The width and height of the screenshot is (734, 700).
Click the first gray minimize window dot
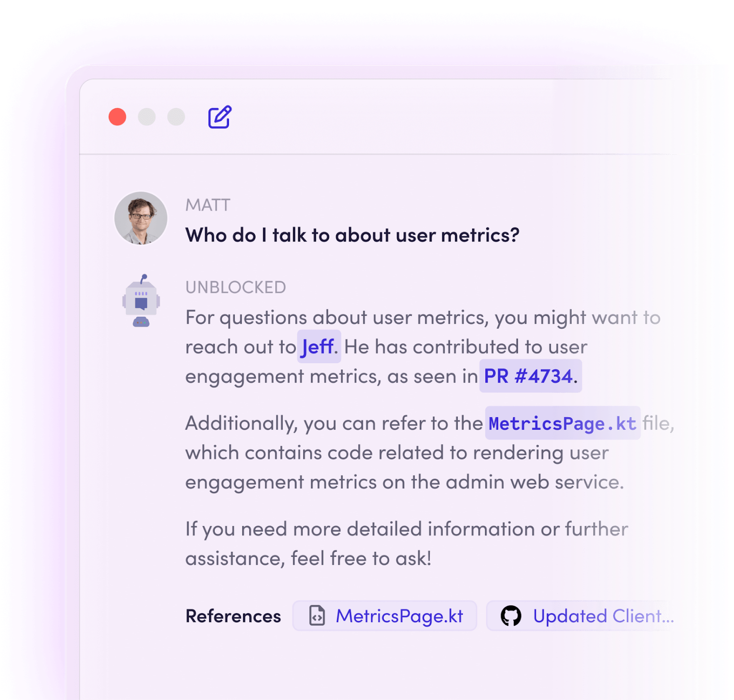[147, 117]
